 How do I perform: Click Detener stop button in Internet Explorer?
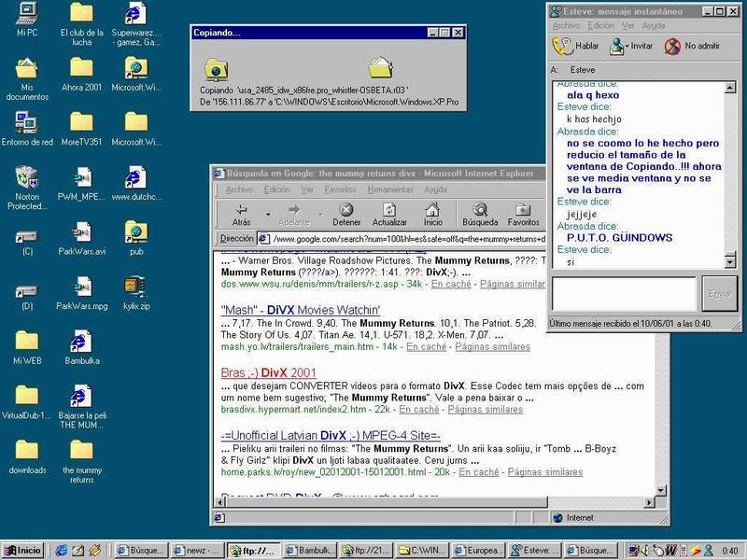point(346,215)
